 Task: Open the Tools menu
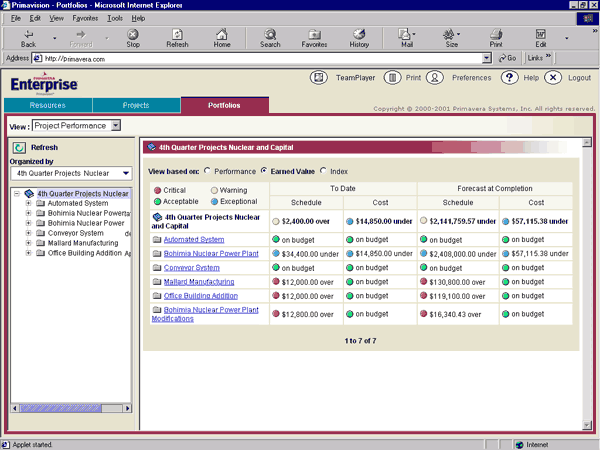(115, 18)
